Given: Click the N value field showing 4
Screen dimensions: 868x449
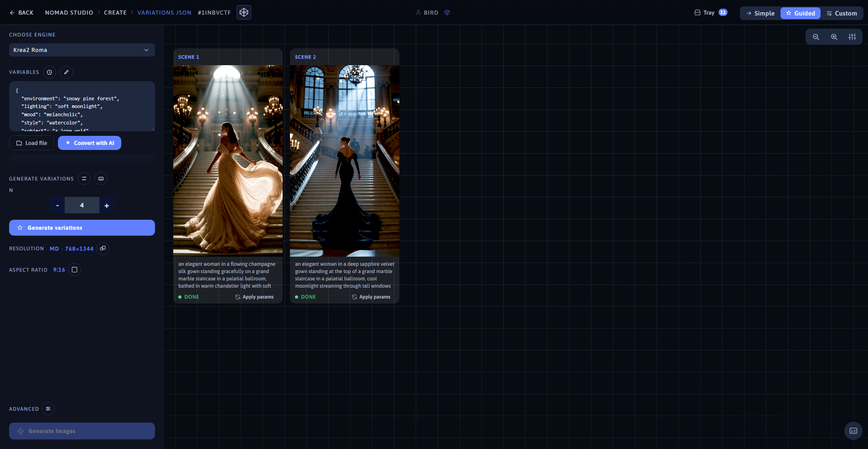Looking at the screenshot, I should [x=82, y=205].
